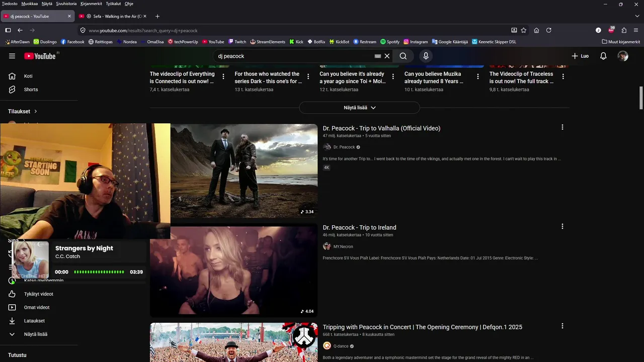Open the account avatar menu
This screenshot has height=362, width=644.
[x=623, y=56]
